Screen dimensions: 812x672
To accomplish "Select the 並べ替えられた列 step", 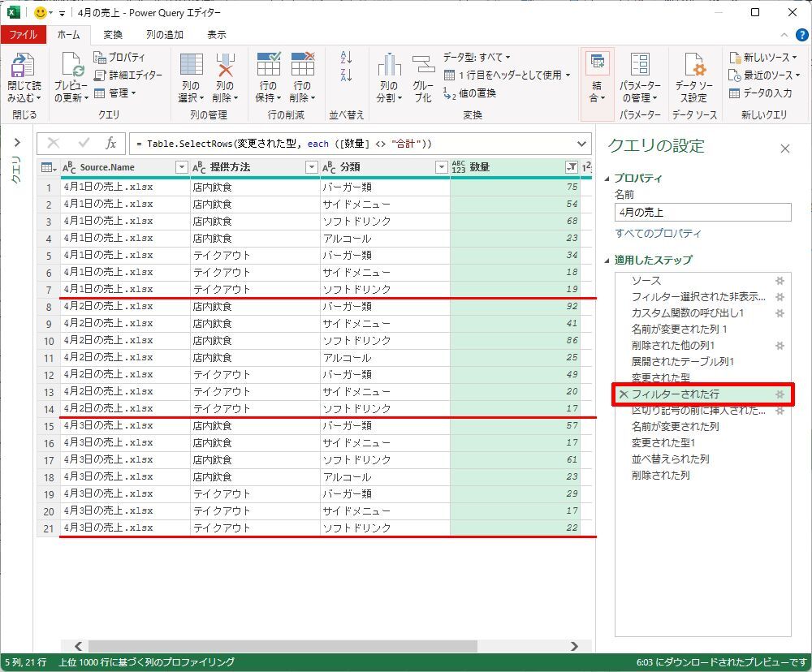I will (670, 459).
